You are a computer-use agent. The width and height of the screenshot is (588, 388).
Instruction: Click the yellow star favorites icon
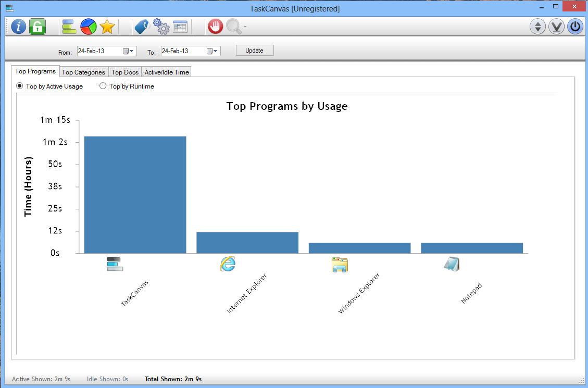coord(107,27)
